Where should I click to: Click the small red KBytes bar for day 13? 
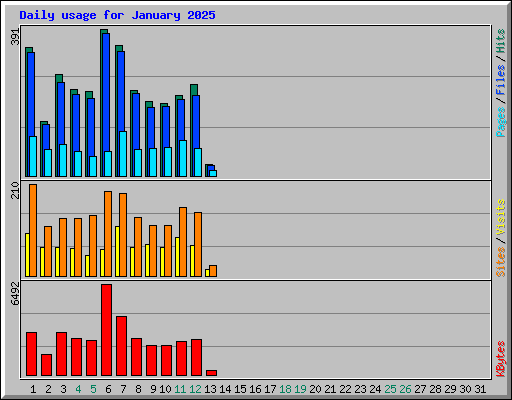pyautogui.click(x=211, y=373)
